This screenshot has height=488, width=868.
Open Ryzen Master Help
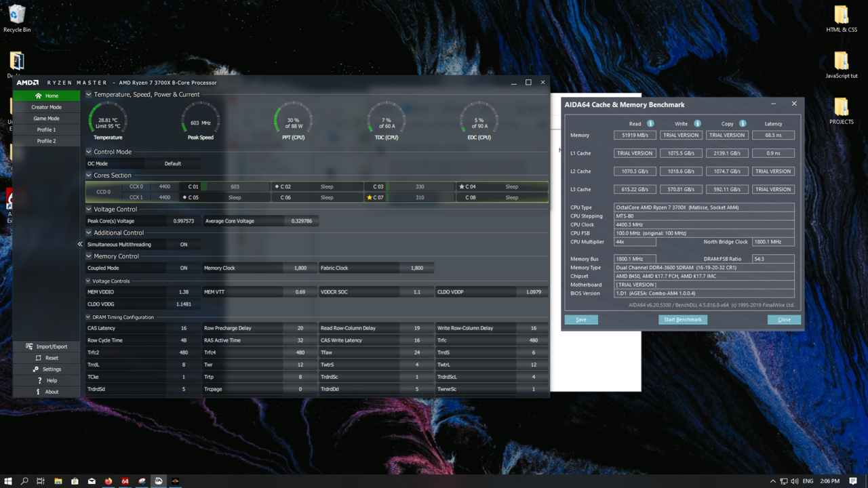tap(46, 381)
